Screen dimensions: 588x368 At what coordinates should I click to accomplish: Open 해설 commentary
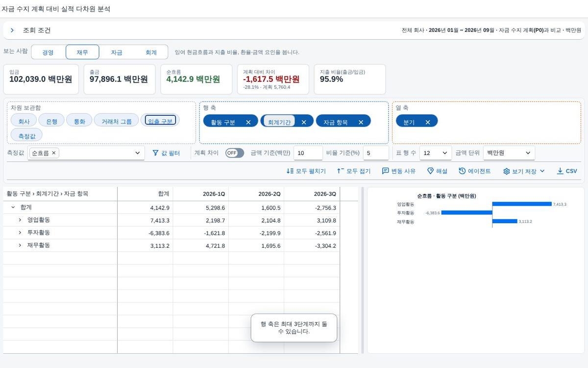point(437,171)
